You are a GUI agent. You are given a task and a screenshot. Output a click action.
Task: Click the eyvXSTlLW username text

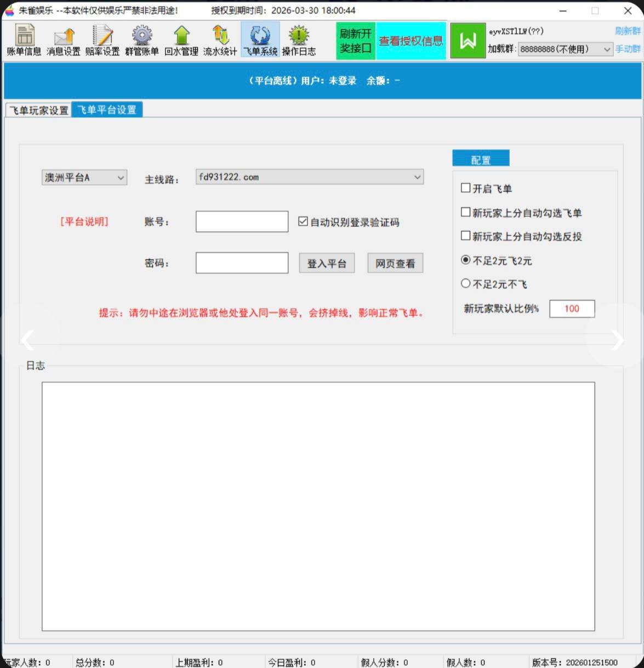(516, 31)
